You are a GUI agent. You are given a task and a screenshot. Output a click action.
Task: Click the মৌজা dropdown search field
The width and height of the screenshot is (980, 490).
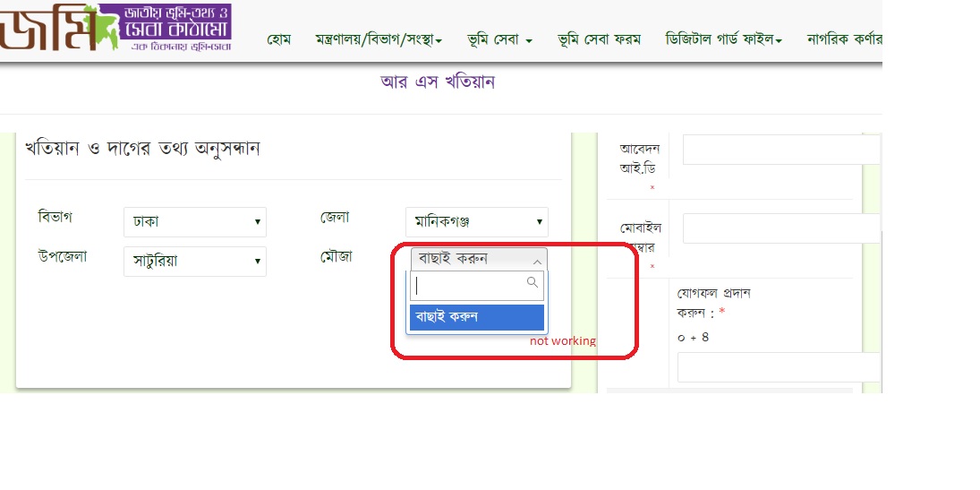pos(477,286)
